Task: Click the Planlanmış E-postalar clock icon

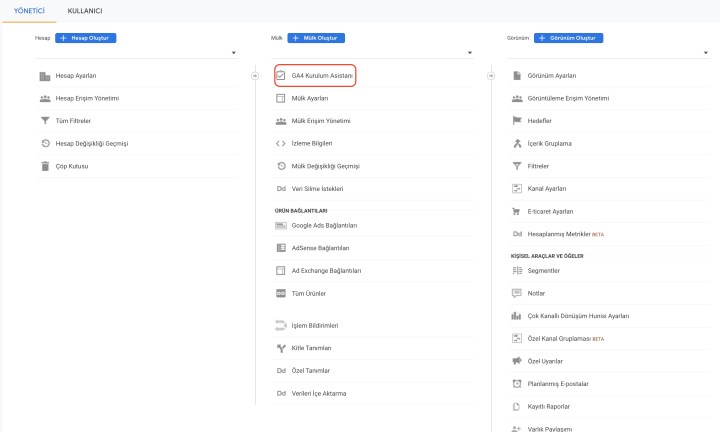Action: [517, 383]
